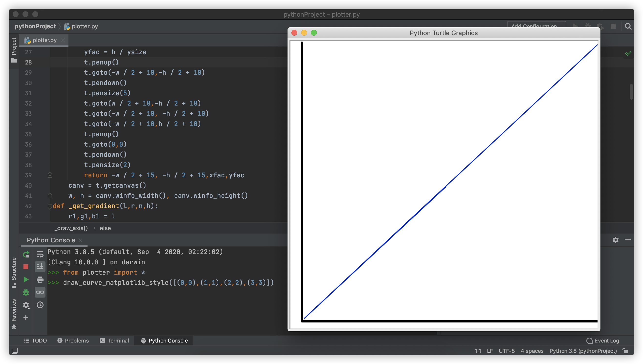643x364 pixels.
Task: Stop the Python console with red square
Action: click(26, 267)
